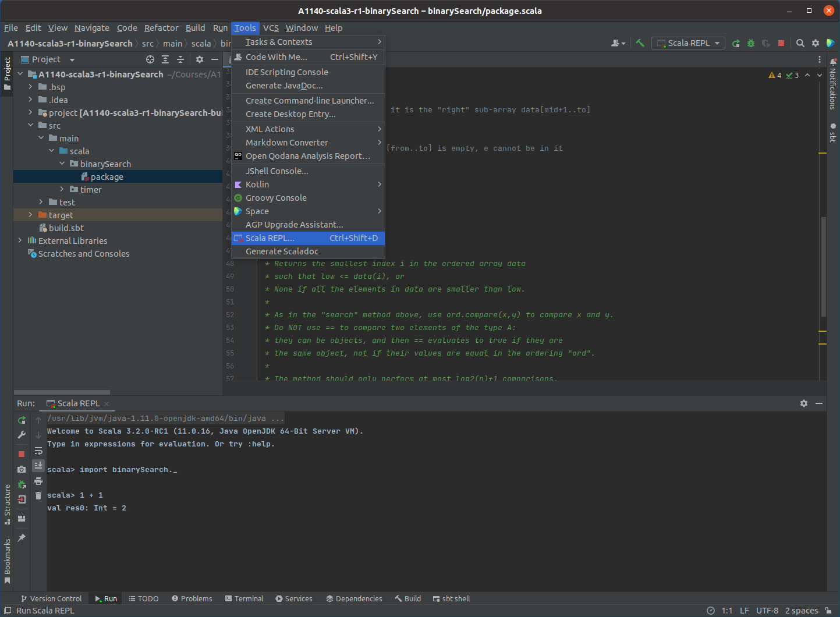Click the print icon in the Run panel

point(38,481)
